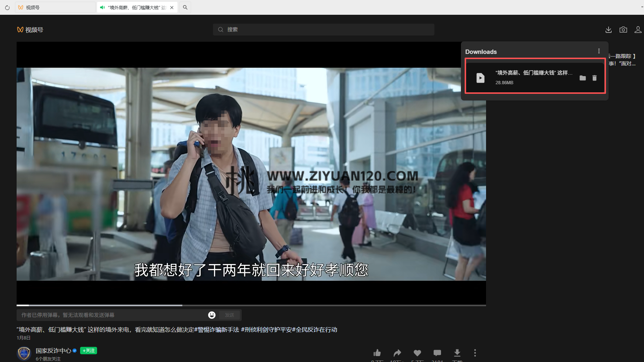Open the video three-dot more menu
Screen dimensions: 644x362
point(475,353)
